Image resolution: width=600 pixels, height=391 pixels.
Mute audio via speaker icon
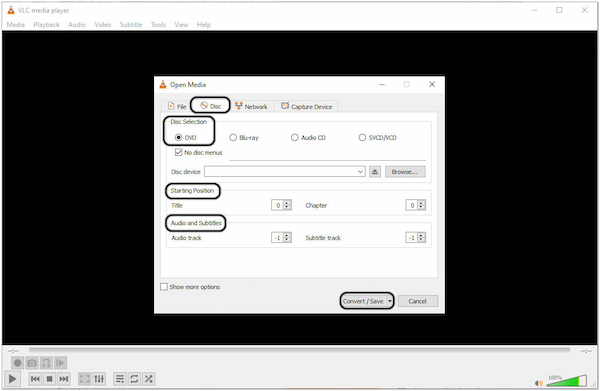[539, 383]
